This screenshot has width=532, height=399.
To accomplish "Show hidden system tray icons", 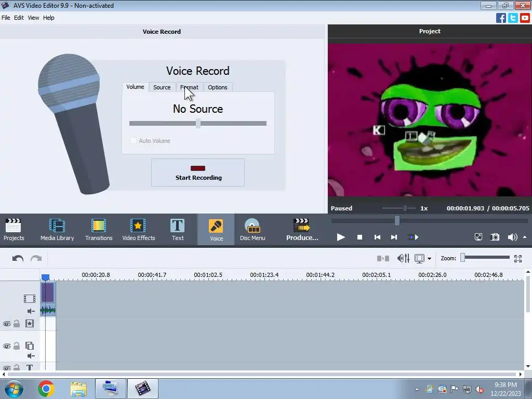I will tap(417, 389).
